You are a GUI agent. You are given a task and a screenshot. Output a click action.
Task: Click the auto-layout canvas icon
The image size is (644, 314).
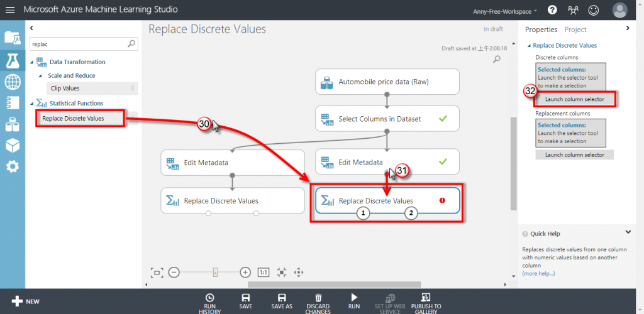pyautogui.click(x=281, y=272)
